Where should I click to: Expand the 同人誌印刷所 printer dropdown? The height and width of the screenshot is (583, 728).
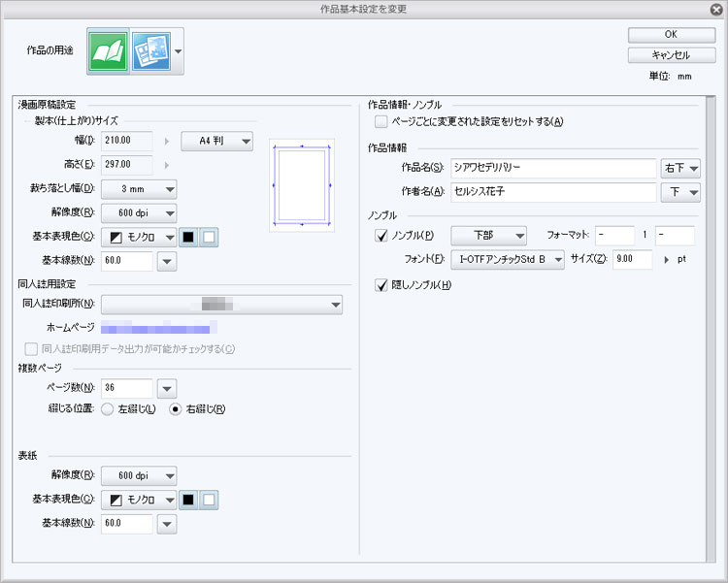tap(221, 305)
